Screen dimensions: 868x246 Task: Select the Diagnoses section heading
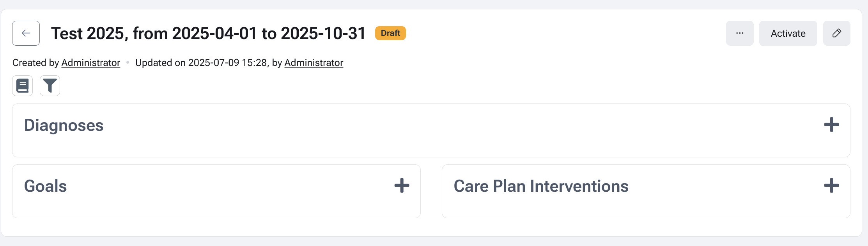[64, 125]
